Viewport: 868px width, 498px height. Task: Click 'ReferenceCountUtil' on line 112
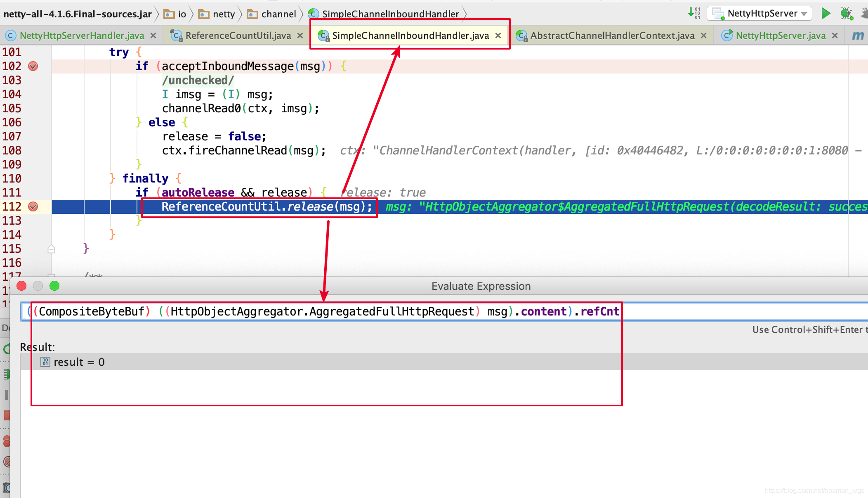tap(221, 206)
